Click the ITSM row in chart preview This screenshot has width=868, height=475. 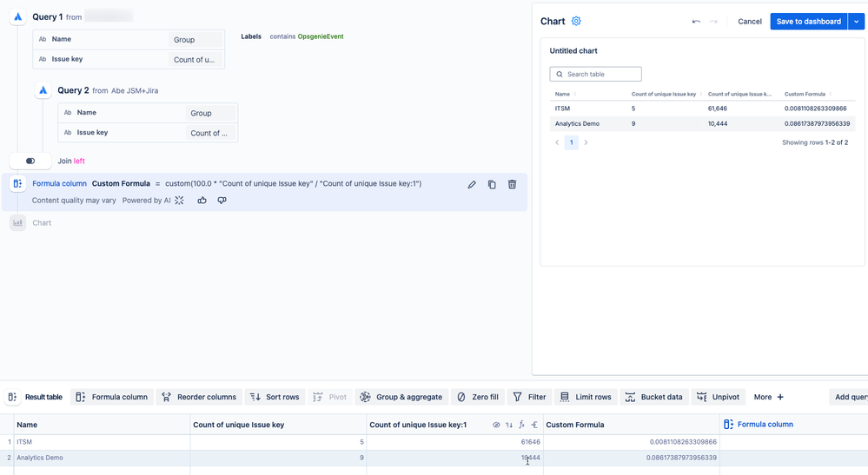703,109
